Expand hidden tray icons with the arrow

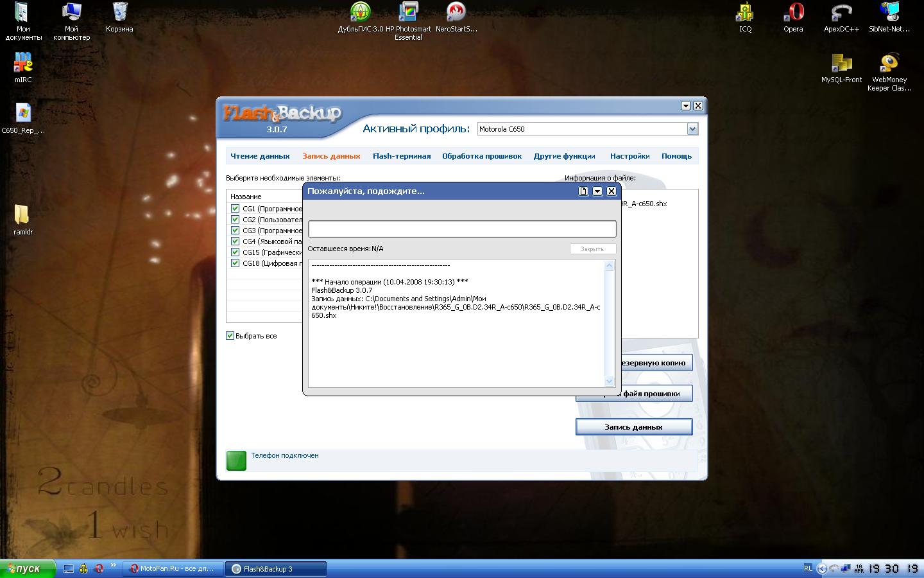coord(822,568)
